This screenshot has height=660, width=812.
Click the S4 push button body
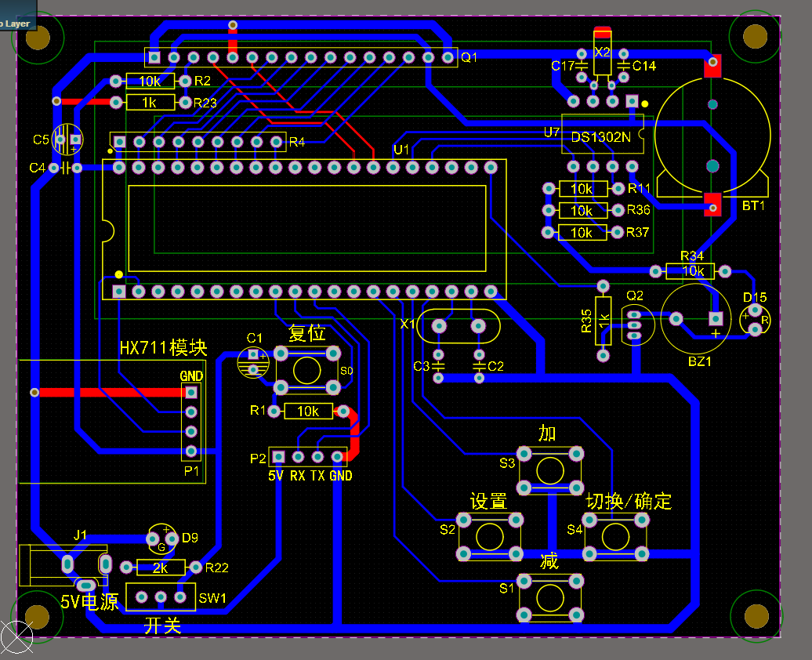(x=615, y=537)
